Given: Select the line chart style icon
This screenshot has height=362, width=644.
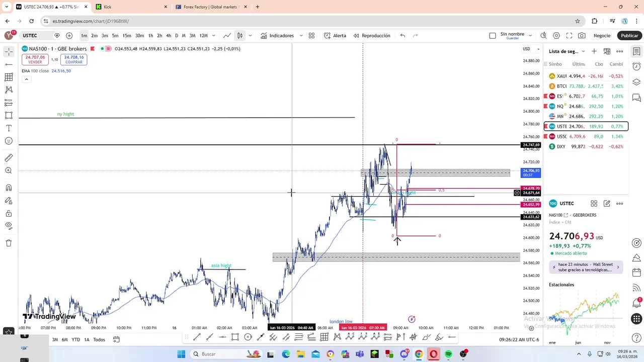Looking at the screenshot, I should point(227,36).
